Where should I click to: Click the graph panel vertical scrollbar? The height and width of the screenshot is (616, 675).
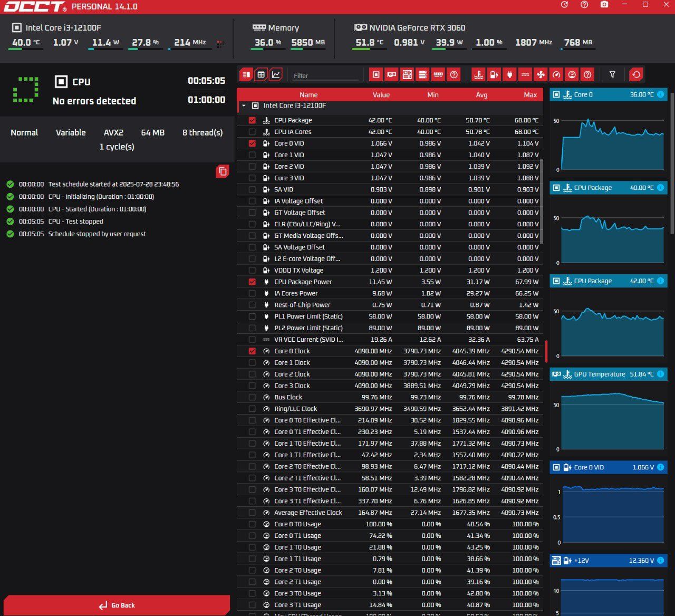point(672,163)
